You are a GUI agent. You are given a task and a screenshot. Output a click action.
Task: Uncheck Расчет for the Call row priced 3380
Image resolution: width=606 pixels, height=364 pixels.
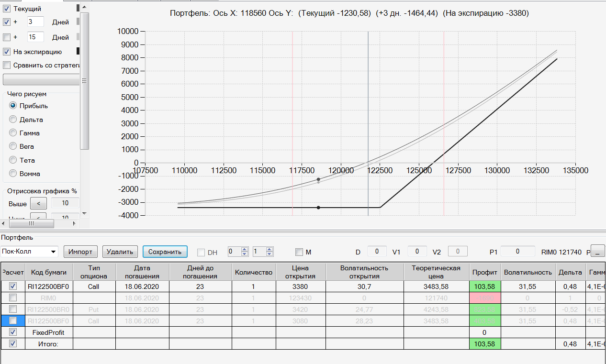pos(13,286)
